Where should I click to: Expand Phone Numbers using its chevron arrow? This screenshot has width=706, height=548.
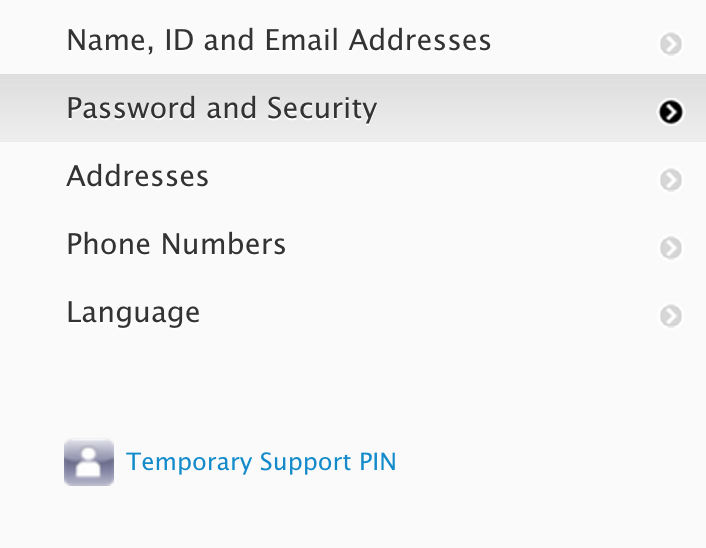(670, 248)
